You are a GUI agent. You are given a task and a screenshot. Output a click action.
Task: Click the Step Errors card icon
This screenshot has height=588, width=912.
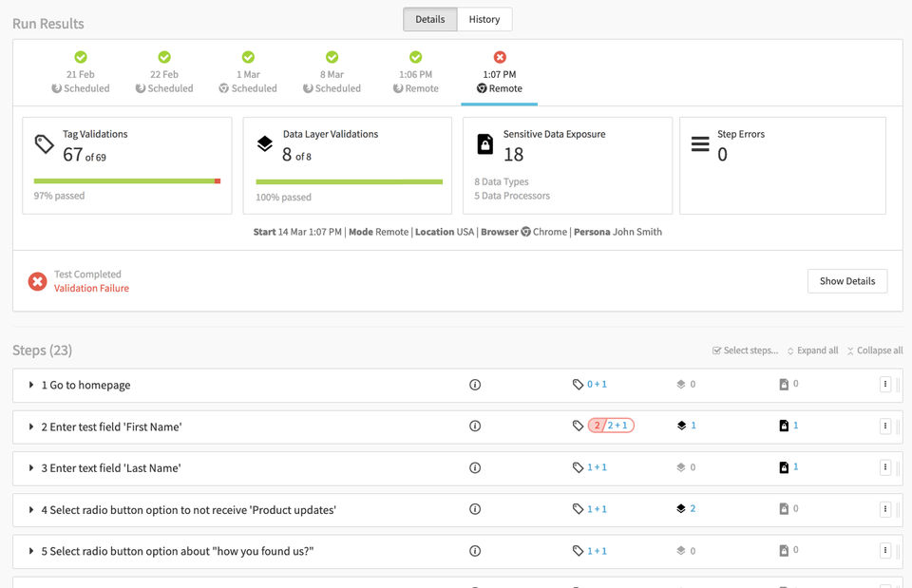(x=700, y=144)
